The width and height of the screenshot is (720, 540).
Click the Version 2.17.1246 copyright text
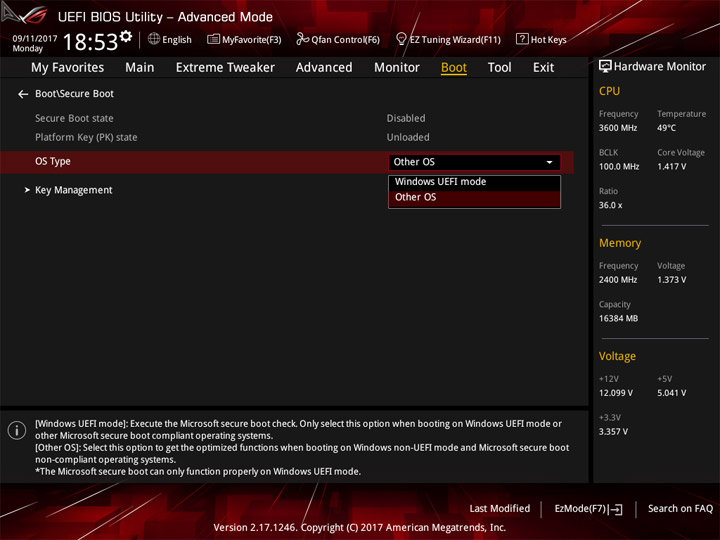tap(360, 528)
